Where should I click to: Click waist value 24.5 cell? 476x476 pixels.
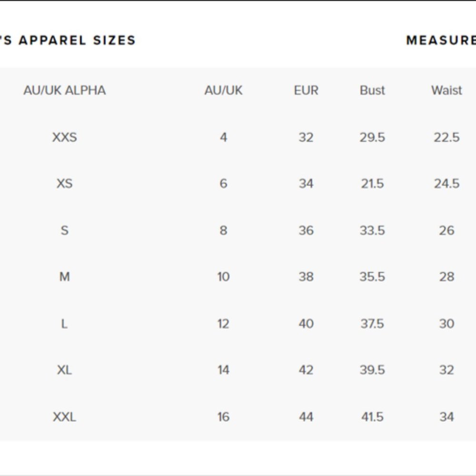tap(446, 183)
